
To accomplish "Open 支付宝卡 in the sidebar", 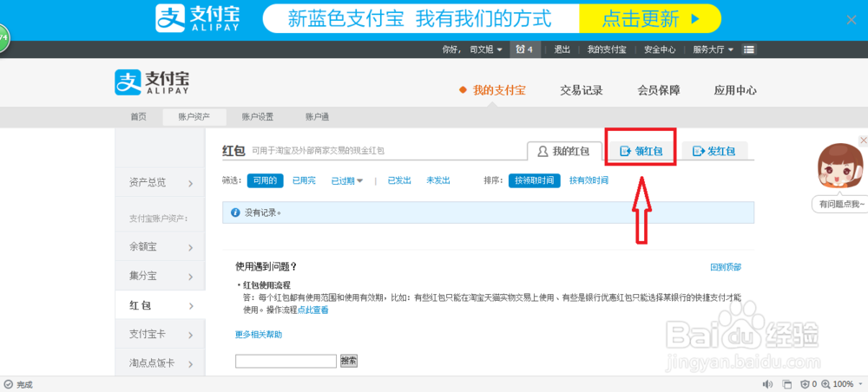I will click(x=160, y=334).
